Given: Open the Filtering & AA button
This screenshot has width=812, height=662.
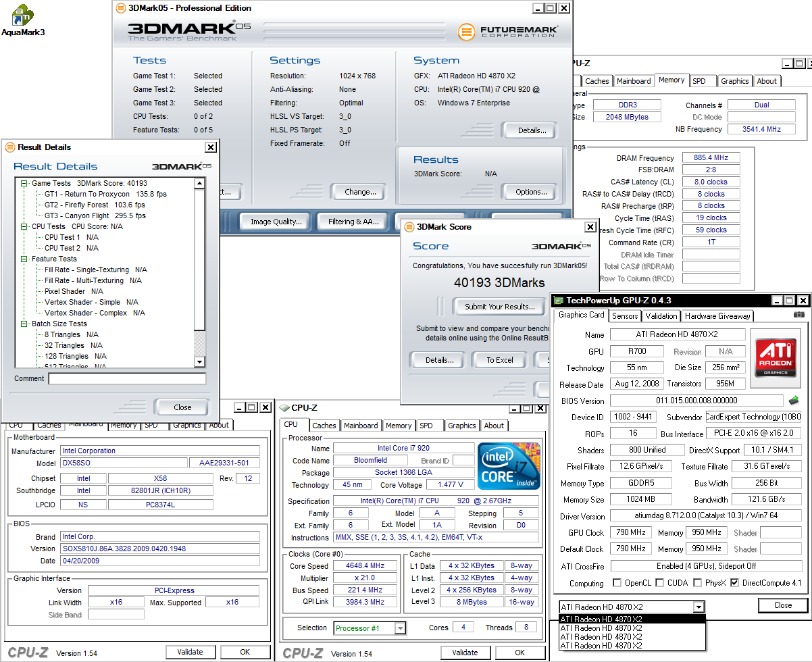Looking at the screenshot, I should (353, 222).
